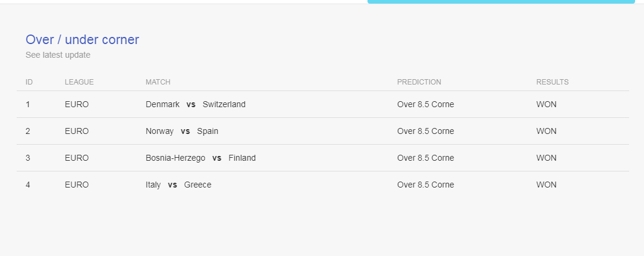
Task: Click Spain team name in second row
Action: (x=208, y=131)
